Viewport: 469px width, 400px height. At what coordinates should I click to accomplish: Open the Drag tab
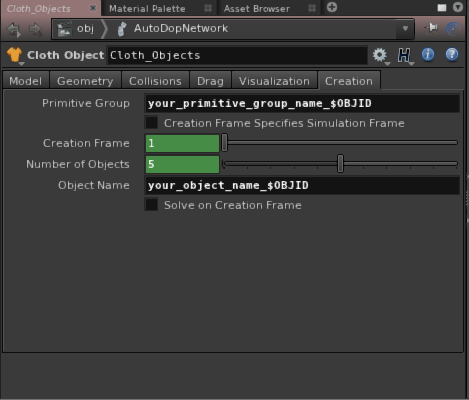coord(210,81)
